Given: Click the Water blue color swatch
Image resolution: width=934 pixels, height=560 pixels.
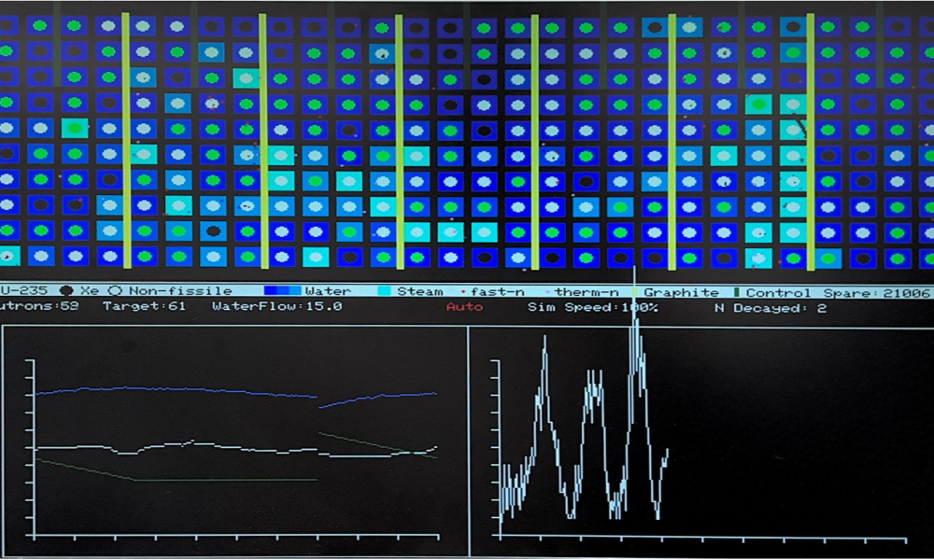Looking at the screenshot, I should point(282,291).
